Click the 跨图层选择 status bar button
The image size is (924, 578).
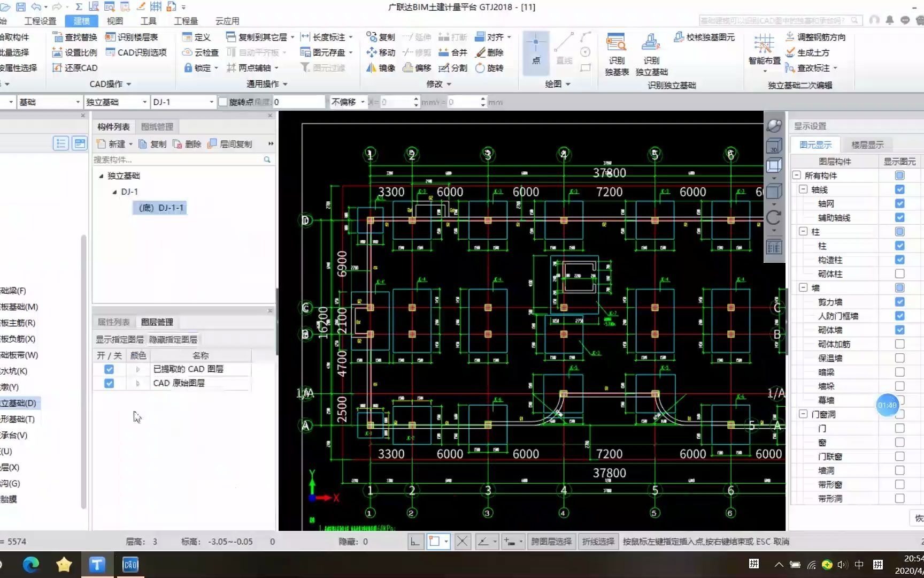tap(551, 542)
